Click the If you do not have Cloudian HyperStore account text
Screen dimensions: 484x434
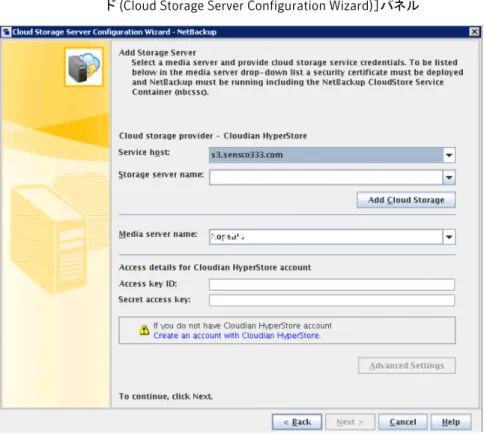click(x=242, y=326)
